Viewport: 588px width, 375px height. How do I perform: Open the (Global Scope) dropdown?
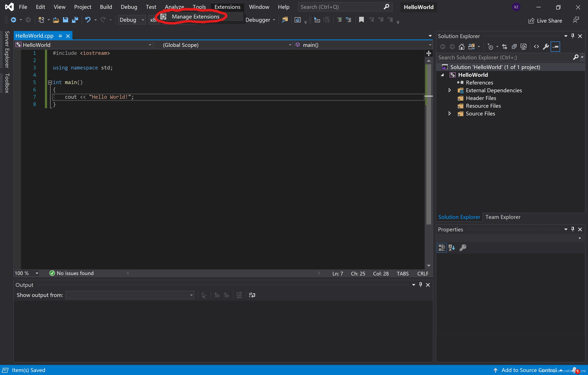pos(224,45)
